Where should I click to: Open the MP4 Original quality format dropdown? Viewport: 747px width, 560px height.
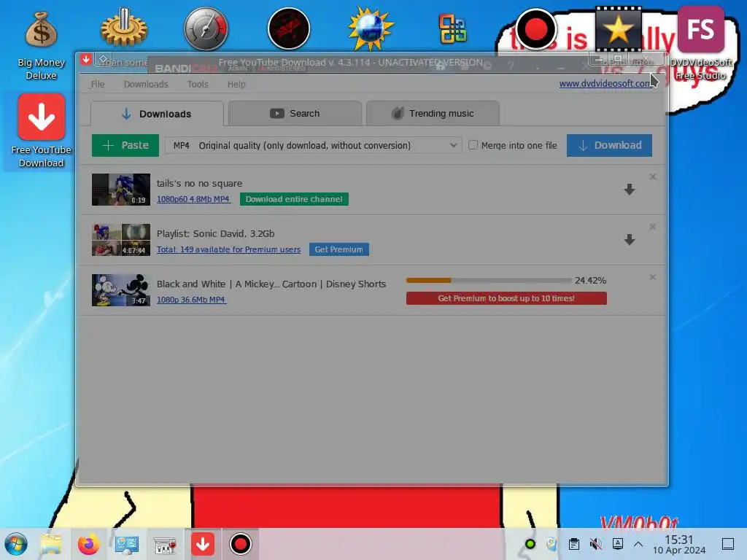point(314,145)
